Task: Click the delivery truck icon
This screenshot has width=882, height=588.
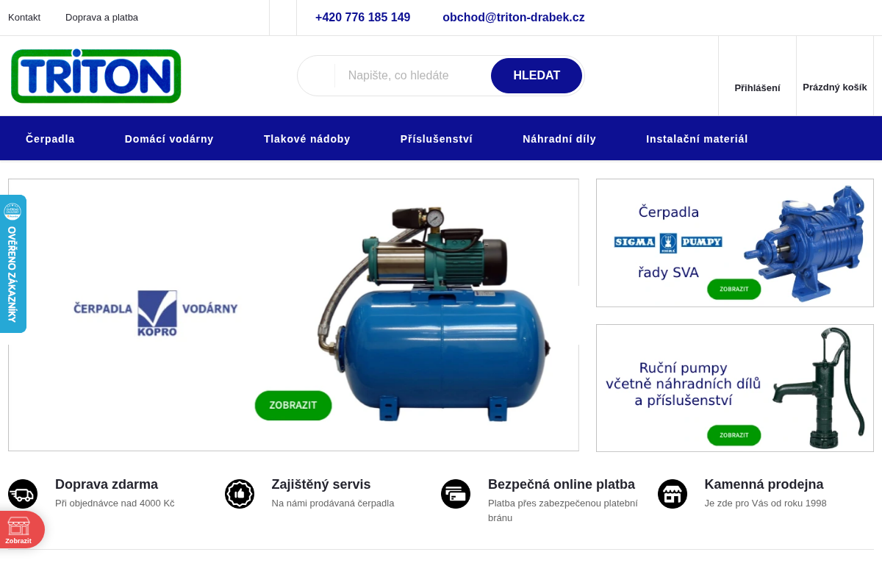Action: pos(23,494)
